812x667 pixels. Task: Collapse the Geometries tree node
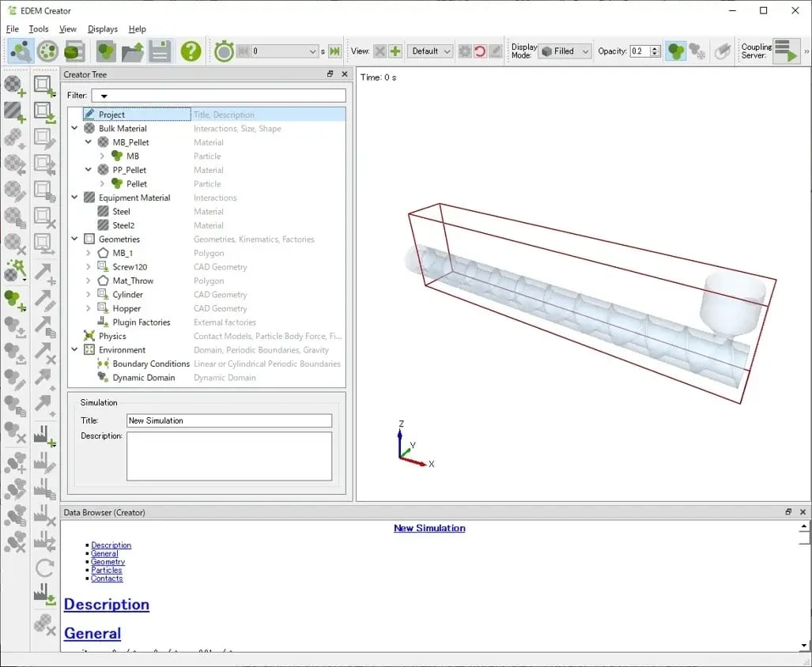(x=74, y=239)
